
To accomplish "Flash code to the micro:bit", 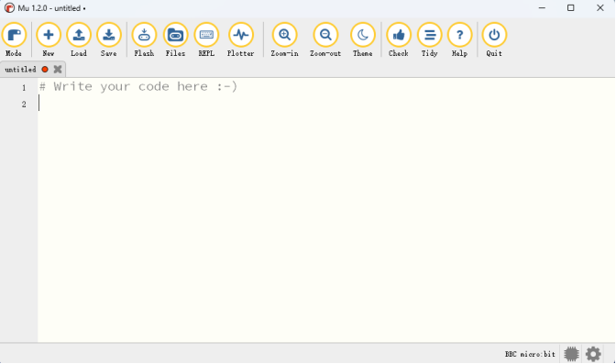I will point(144,39).
